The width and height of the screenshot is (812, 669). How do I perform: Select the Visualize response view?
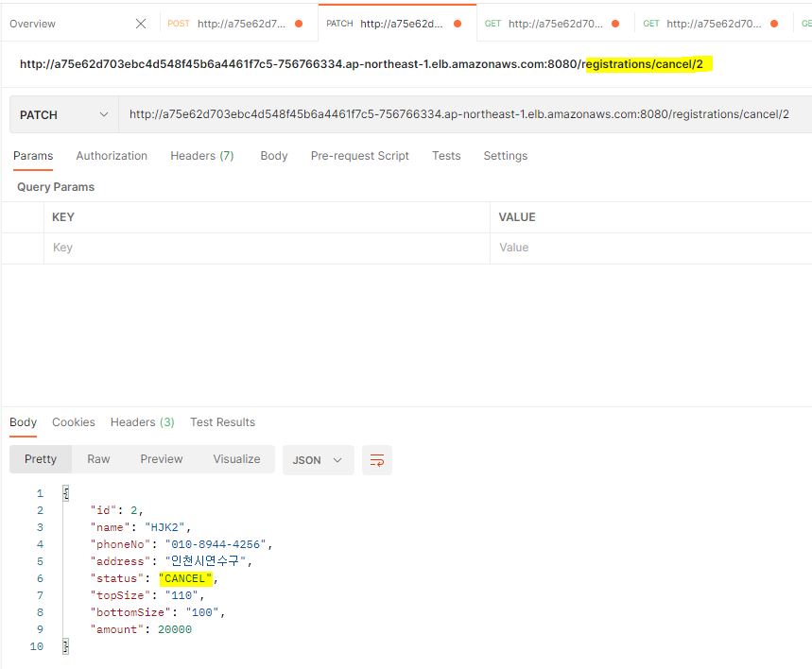pos(236,458)
